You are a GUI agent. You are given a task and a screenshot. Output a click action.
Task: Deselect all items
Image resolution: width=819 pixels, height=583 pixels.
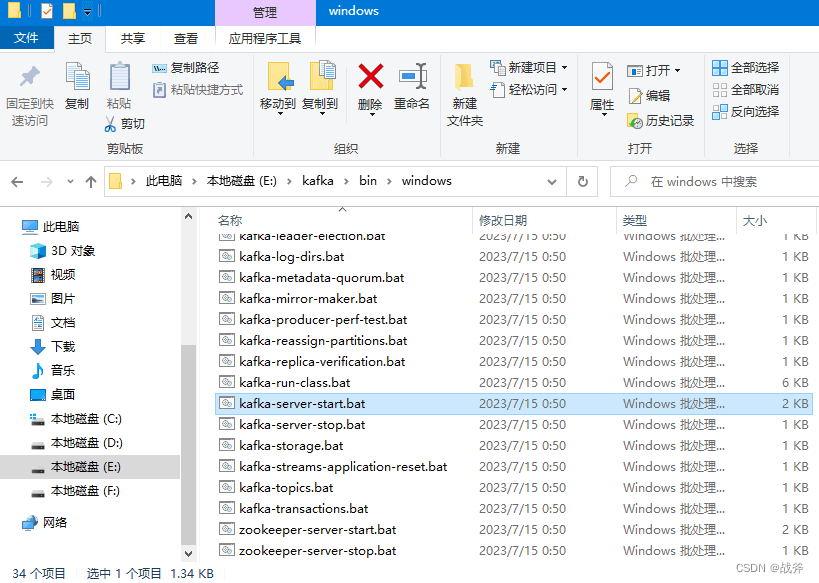tap(745, 90)
